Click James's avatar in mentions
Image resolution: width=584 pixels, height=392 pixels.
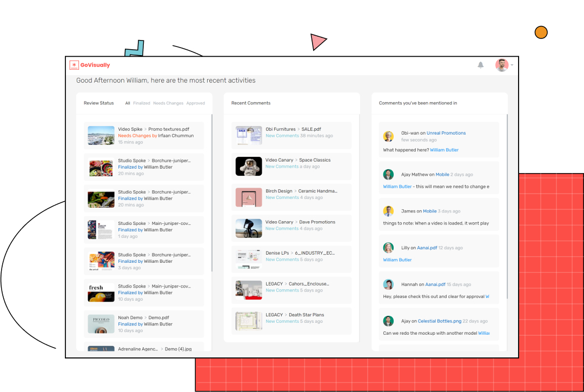(x=388, y=211)
